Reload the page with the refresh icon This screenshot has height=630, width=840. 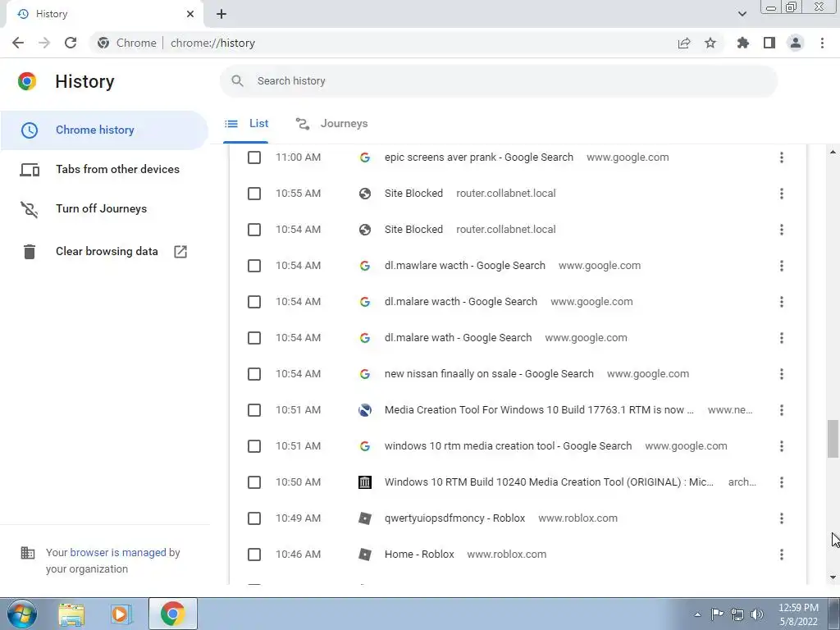pos(71,43)
